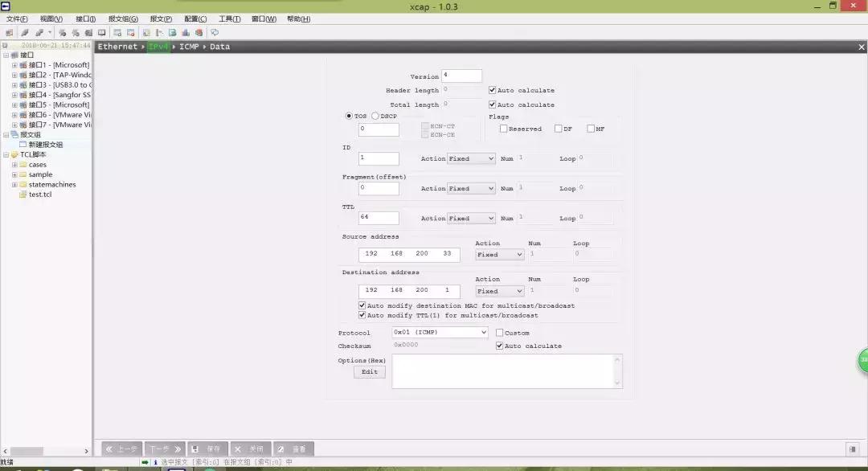Viewport: 868px width, 471px height.
Task: Switch to the Ethernet layer breadcrumb
Action: pyautogui.click(x=117, y=47)
